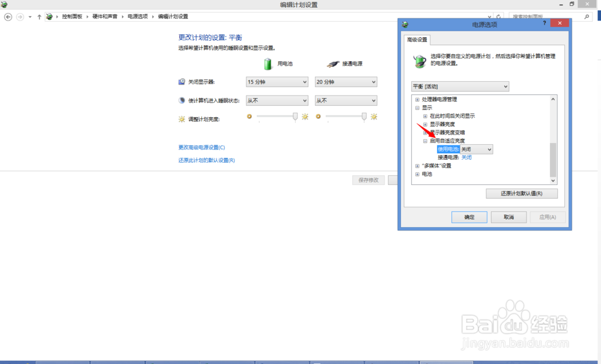Click the dialog tree scrollbar down arrow
This screenshot has width=601, height=364.
554,180
